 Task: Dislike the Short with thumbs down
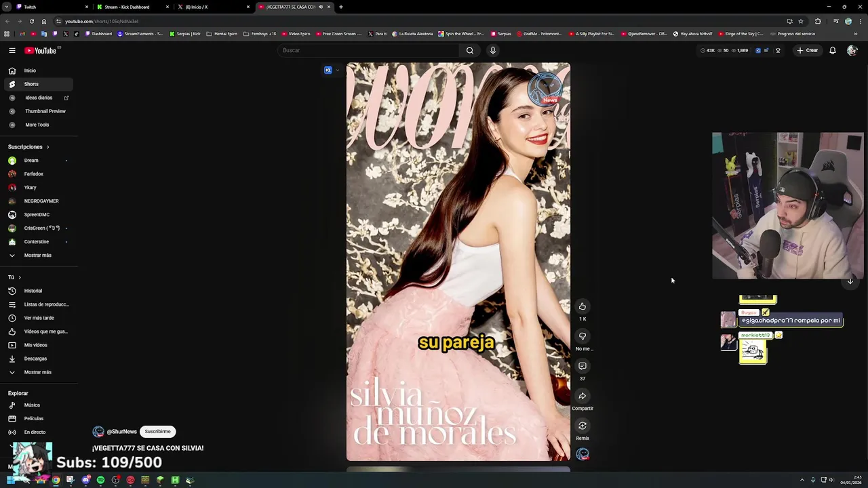(582, 336)
